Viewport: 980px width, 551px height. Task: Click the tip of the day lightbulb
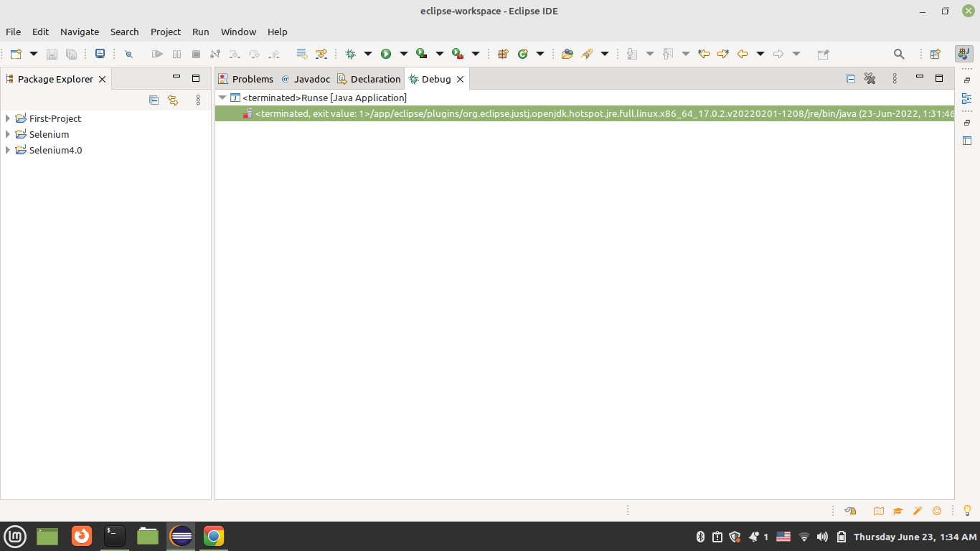967,511
